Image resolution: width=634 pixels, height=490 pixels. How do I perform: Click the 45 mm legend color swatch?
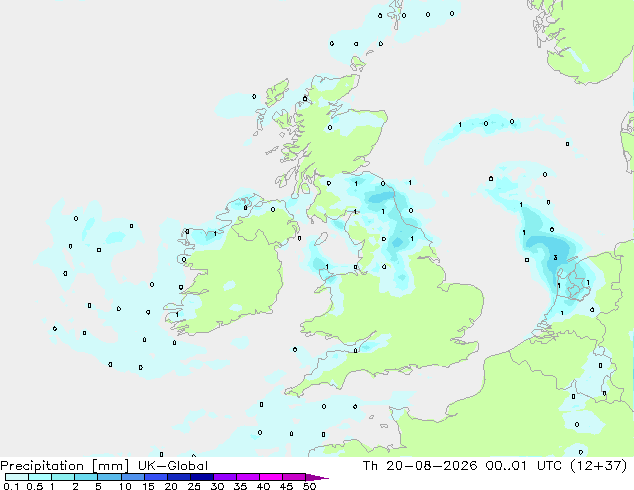point(294,477)
